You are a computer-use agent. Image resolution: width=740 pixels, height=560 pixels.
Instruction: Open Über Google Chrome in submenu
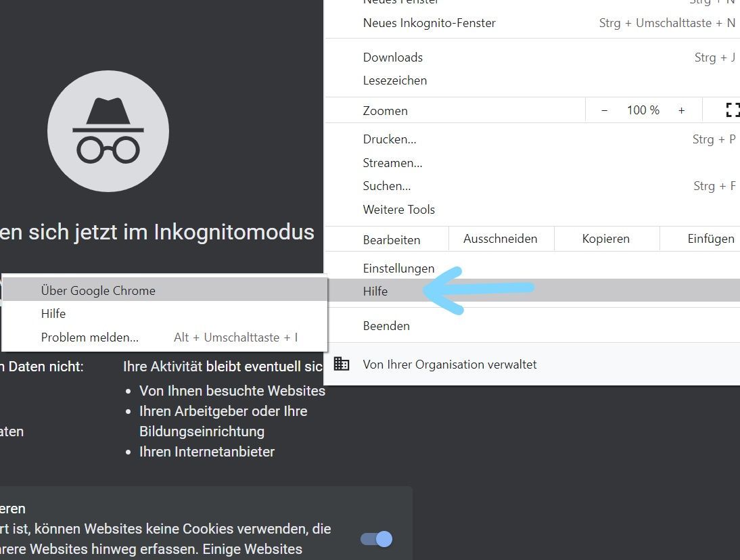click(164, 289)
